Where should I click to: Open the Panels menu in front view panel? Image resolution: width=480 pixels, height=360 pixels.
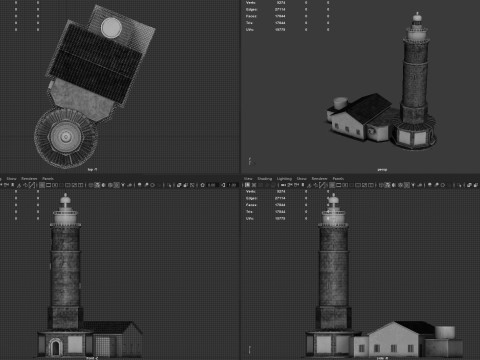coord(48,179)
